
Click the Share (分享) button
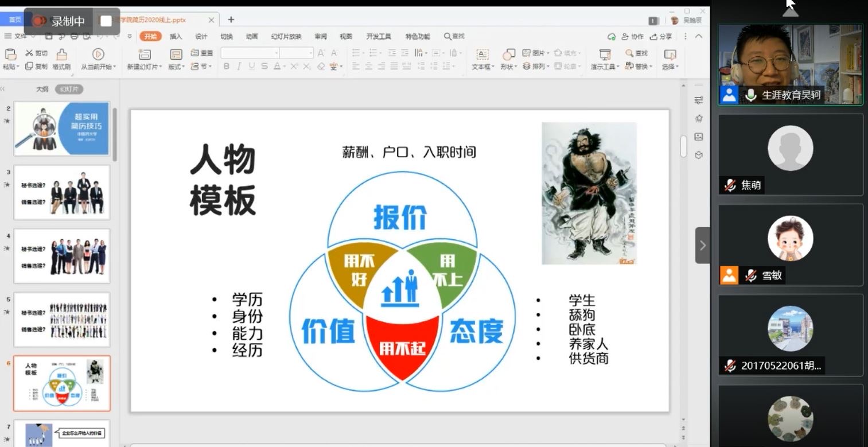(661, 36)
